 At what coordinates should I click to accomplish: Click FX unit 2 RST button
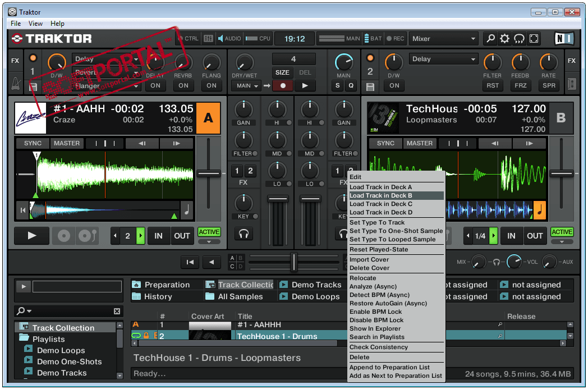click(493, 85)
